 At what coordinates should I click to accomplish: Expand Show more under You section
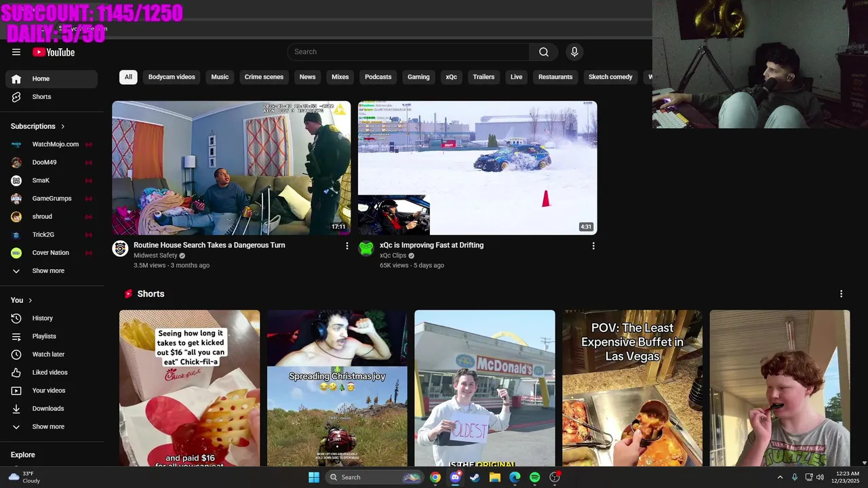point(52,427)
